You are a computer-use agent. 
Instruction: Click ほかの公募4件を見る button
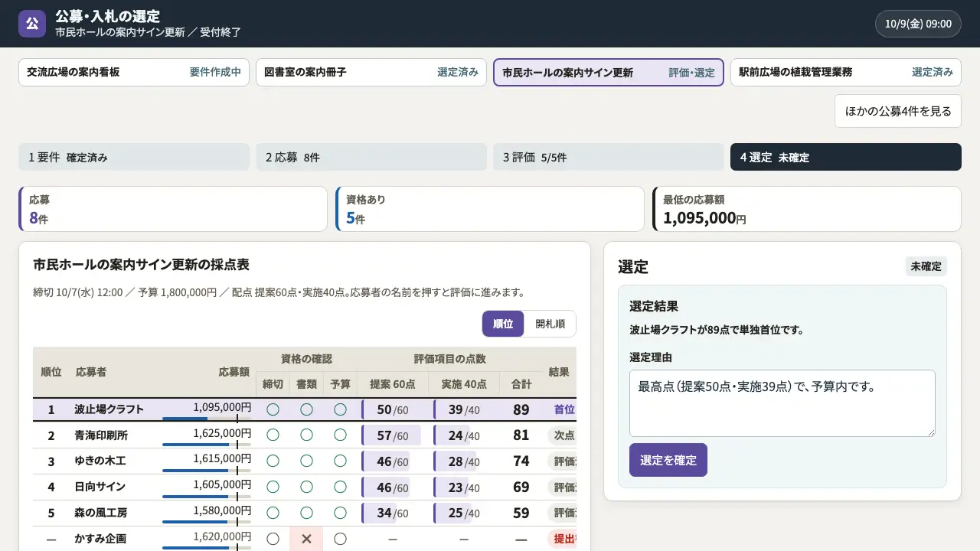tap(898, 111)
